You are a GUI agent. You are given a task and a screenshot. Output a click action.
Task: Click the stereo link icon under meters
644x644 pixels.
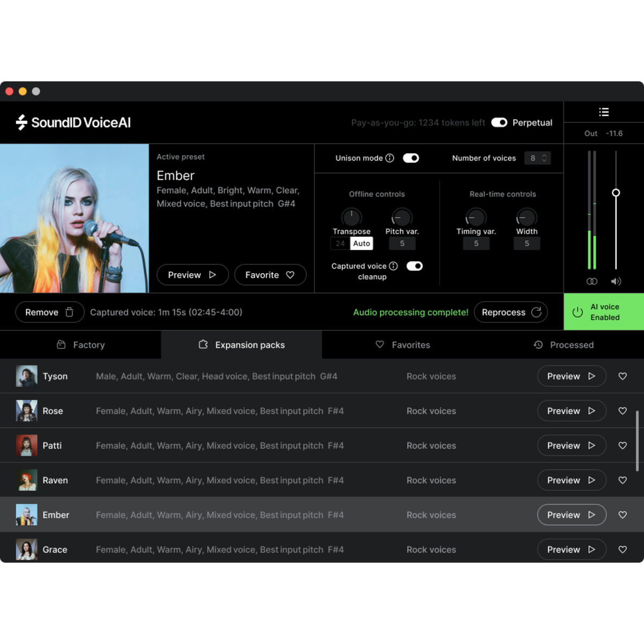[x=592, y=281]
